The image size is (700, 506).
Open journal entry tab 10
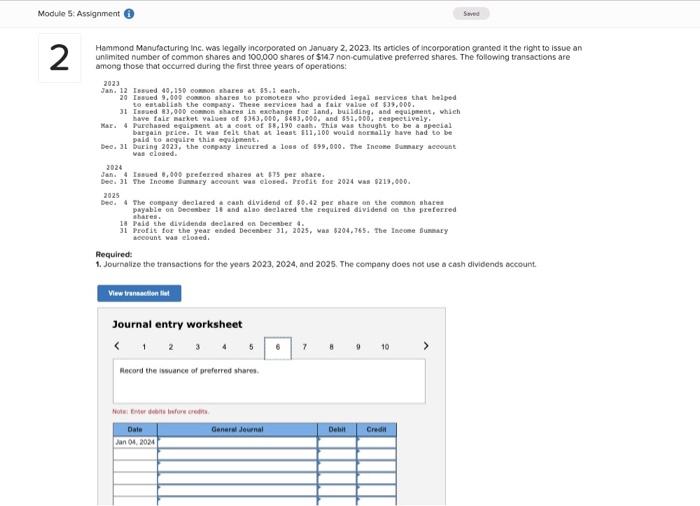pos(385,347)
